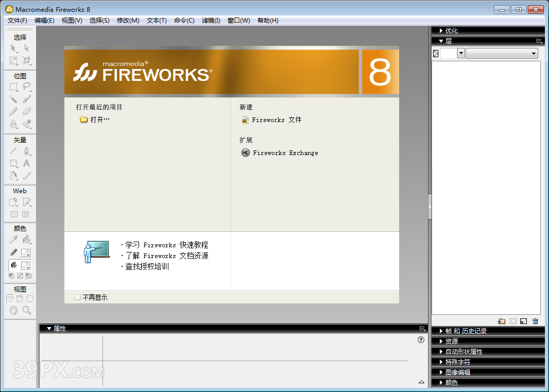This screenshot has width=549, height=392.
Task: Open the 窗口(W) menu
Action: coord(239,21)
